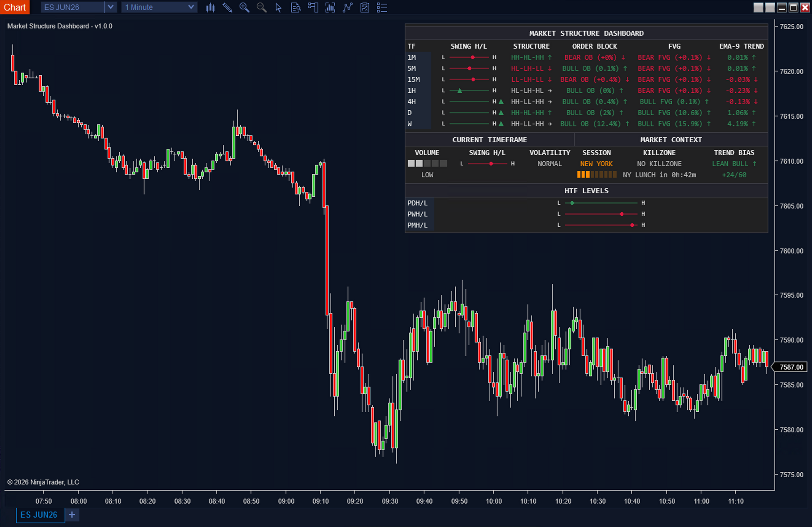
Task: Click the 15M timeframe row label
Action: pos(414,79)
